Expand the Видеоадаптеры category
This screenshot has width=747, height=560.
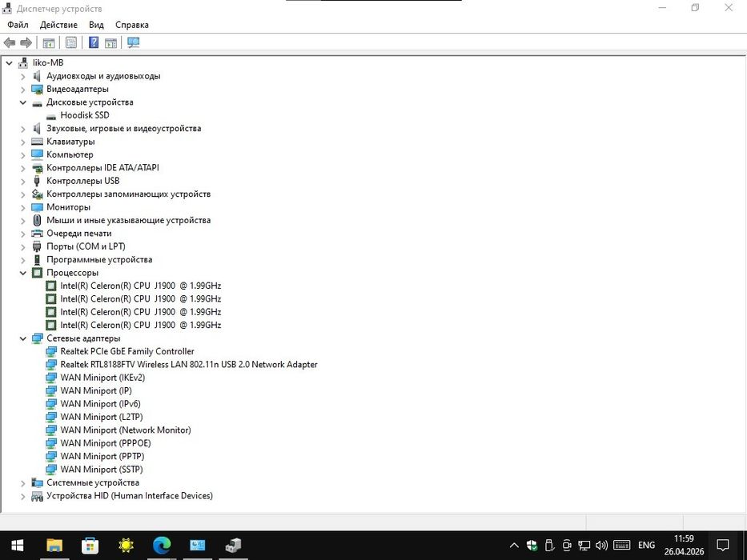[23, 89]
